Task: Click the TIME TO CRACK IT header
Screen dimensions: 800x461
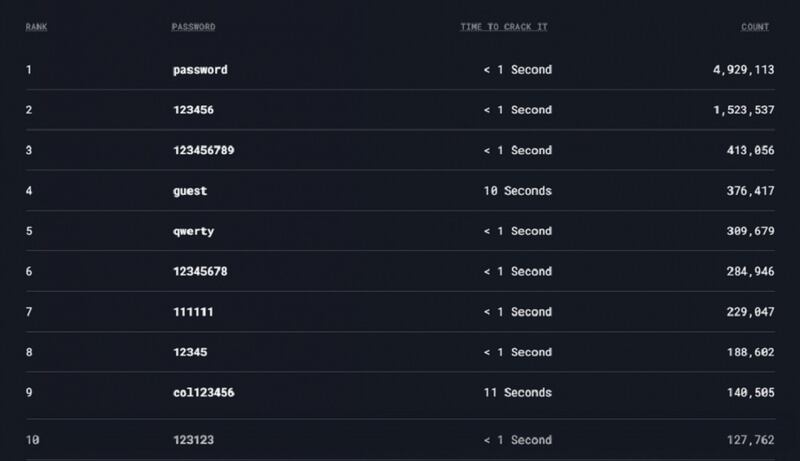Action: 503,27
